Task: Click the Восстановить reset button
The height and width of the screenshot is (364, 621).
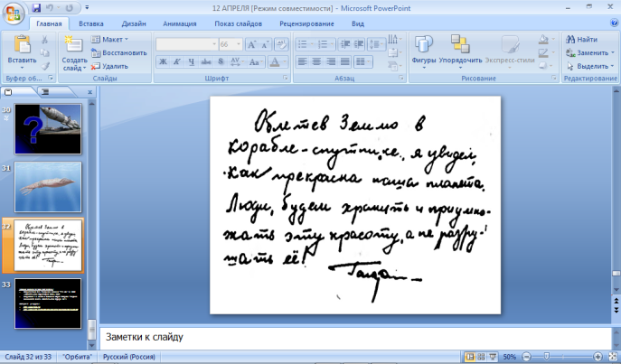Action: [x=119, y=52]
